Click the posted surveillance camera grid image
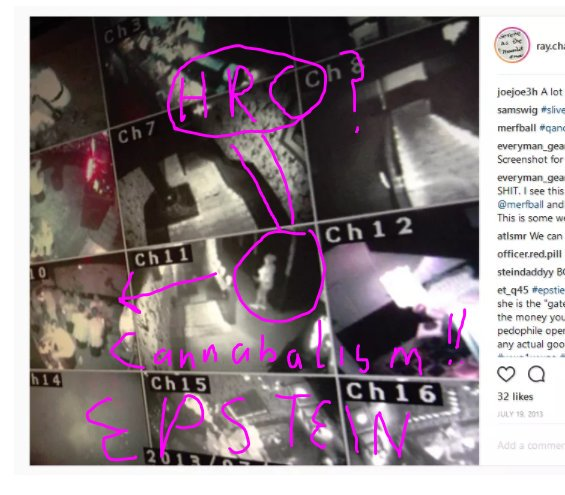The image size is (565, 495). tap(254, 241)
